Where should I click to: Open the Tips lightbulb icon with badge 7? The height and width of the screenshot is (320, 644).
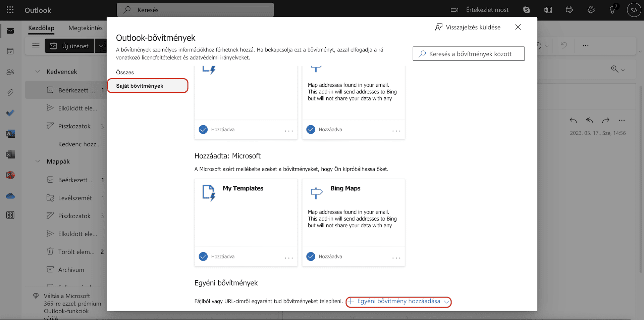[613, 9]
